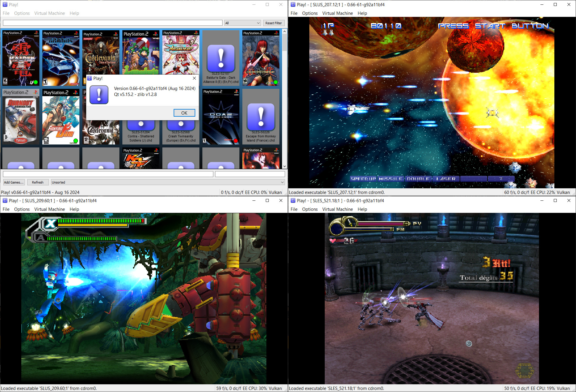Viewport: 576px width, 392px height.
Task: Click the Play! app icon in SLUS_207.12 title bar
Action: (x=293, y=4)
